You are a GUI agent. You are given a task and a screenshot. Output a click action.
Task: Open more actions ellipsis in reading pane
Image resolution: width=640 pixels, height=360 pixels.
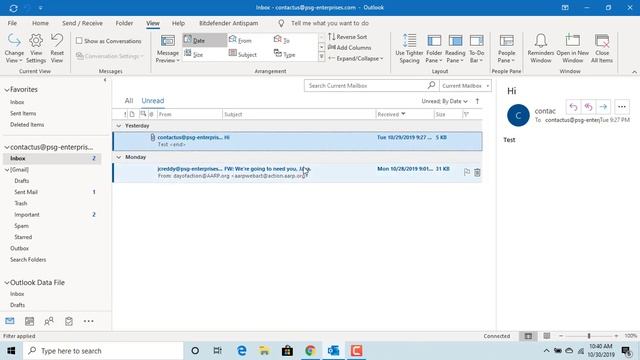(x=622, y=107)
